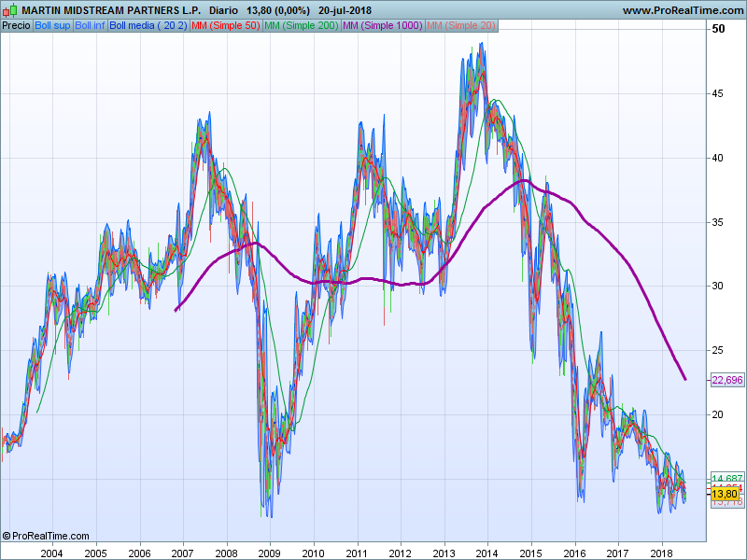Click the Diario timeframe label

click(223, 10)
